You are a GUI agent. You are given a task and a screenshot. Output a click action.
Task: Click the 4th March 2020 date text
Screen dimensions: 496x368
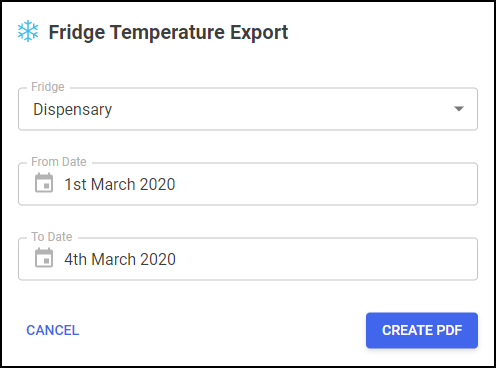coord(120,259)
